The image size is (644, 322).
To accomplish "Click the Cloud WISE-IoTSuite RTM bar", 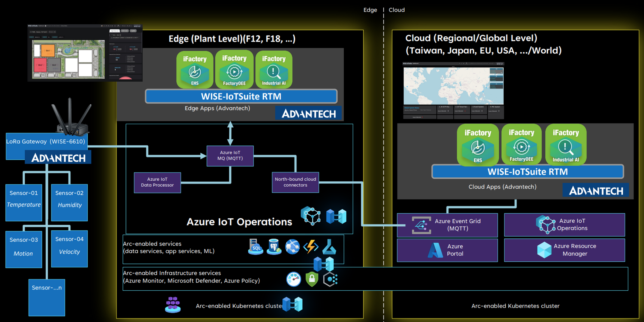I will [528, 172].
